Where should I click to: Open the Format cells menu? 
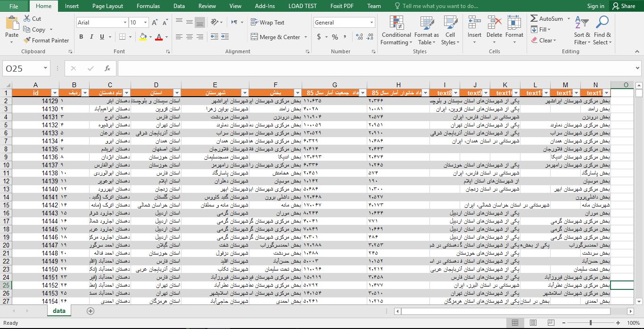coord(514,30)
